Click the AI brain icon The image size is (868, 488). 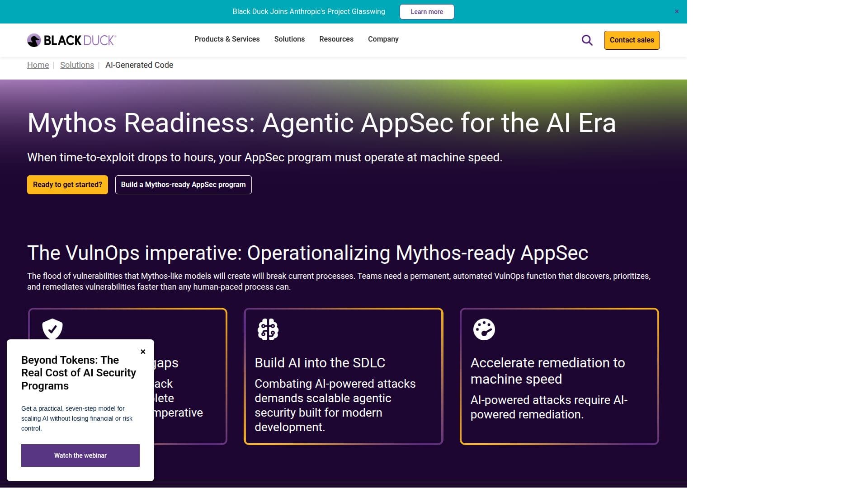268,329
